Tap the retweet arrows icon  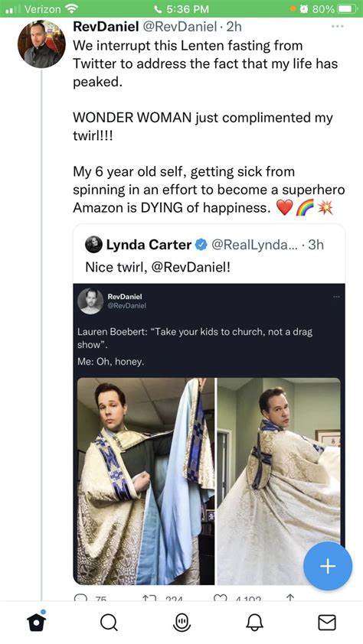(149, 598)
